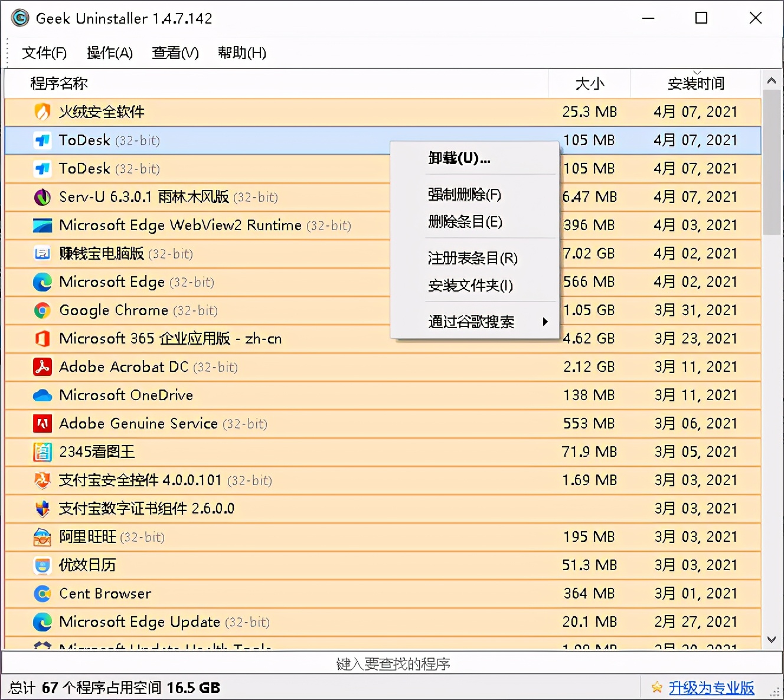Screen dimensions: 784x700
Task: Click the vertical scrollbar thumb
Action: coord(772,162)
